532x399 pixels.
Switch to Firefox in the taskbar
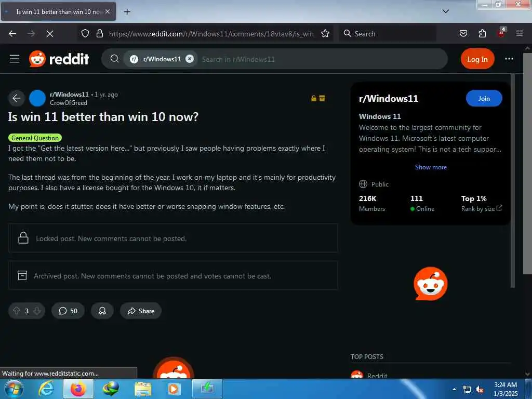78,389
